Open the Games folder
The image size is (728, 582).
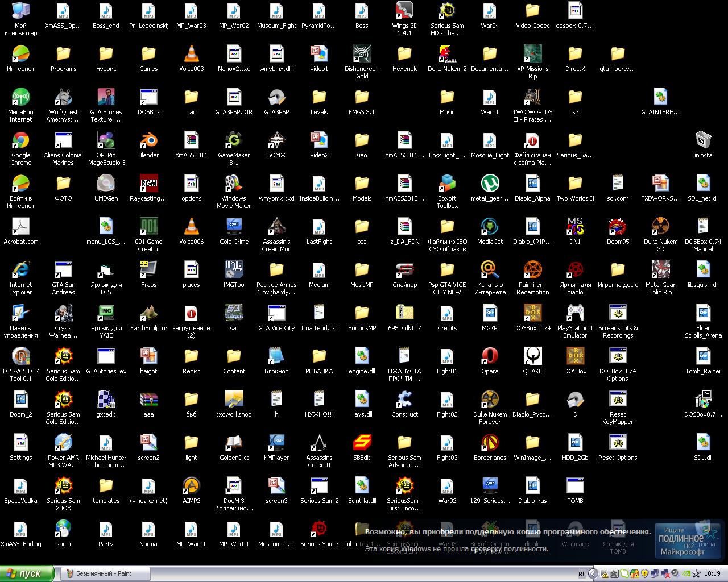pos(148,53)
